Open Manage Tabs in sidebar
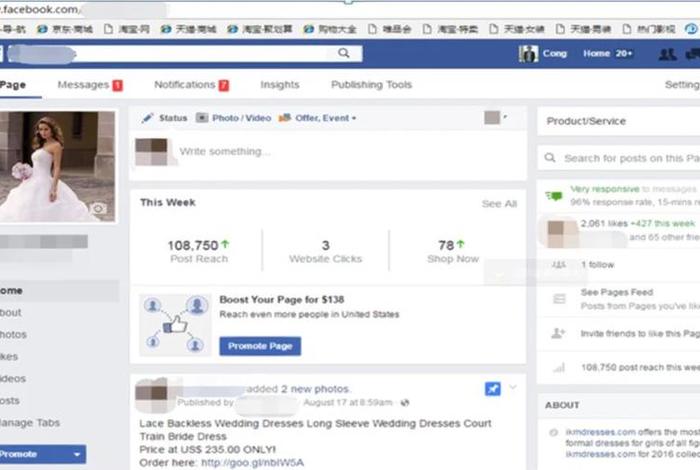The height and width of the screenshot is (470, 700). pyautogui.click(x=30, y=422)
